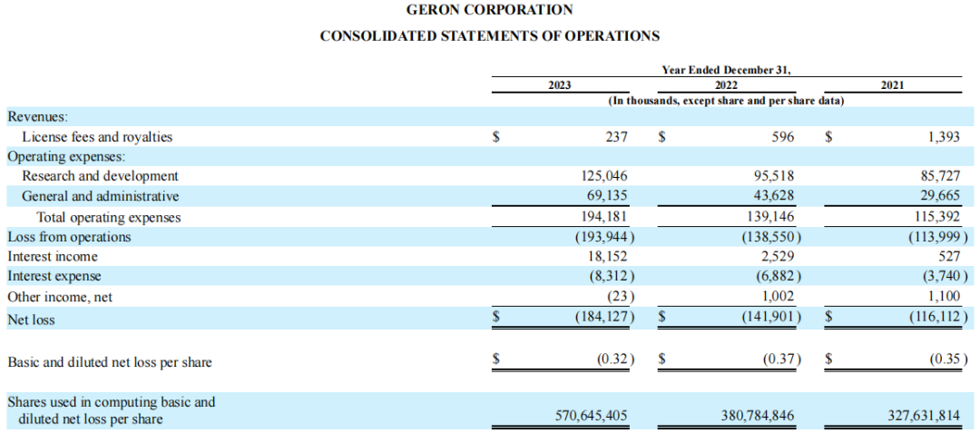Select the 139,146 total value
This screenshot has height=443, width=980.
[x=771, y=218]
